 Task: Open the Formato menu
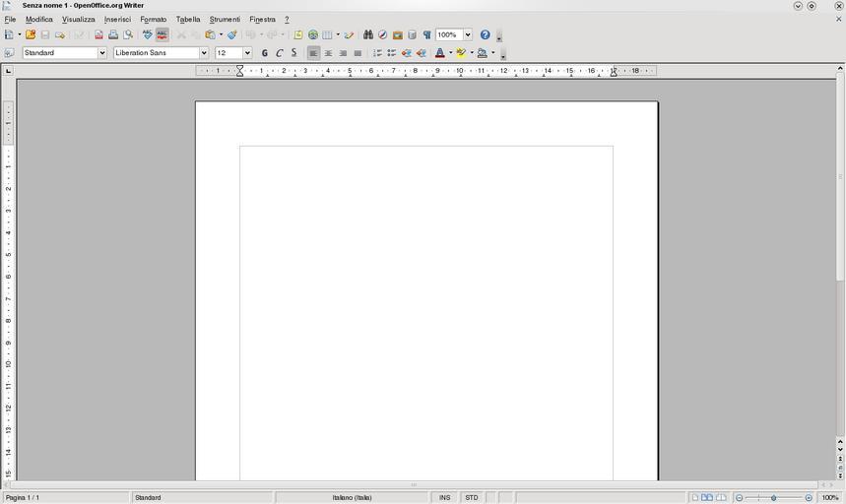153,20
